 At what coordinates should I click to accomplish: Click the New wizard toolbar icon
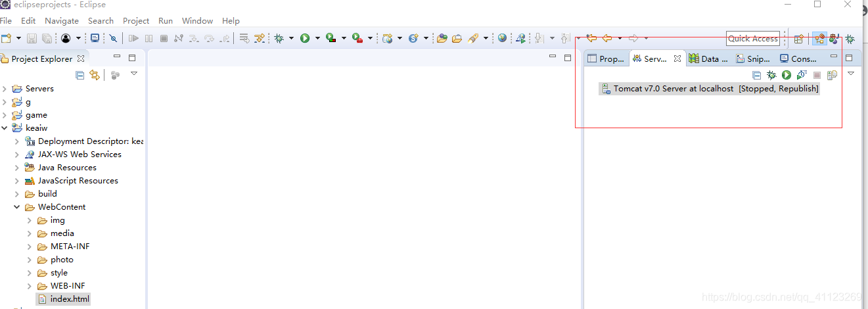coord(6,38)
